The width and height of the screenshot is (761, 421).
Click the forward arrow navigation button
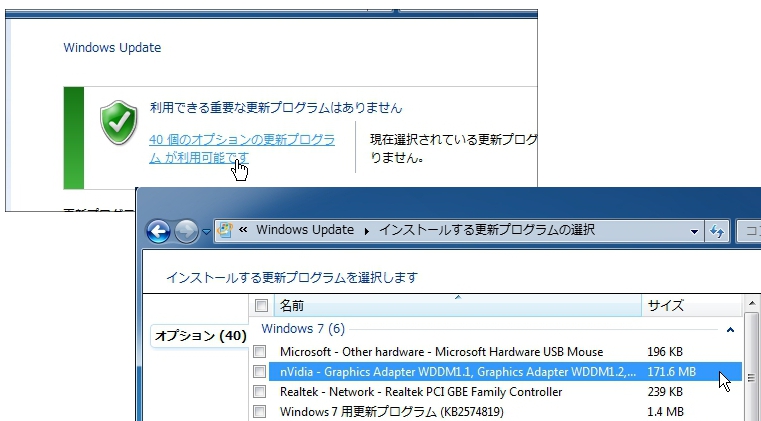(x=186, y=232)
